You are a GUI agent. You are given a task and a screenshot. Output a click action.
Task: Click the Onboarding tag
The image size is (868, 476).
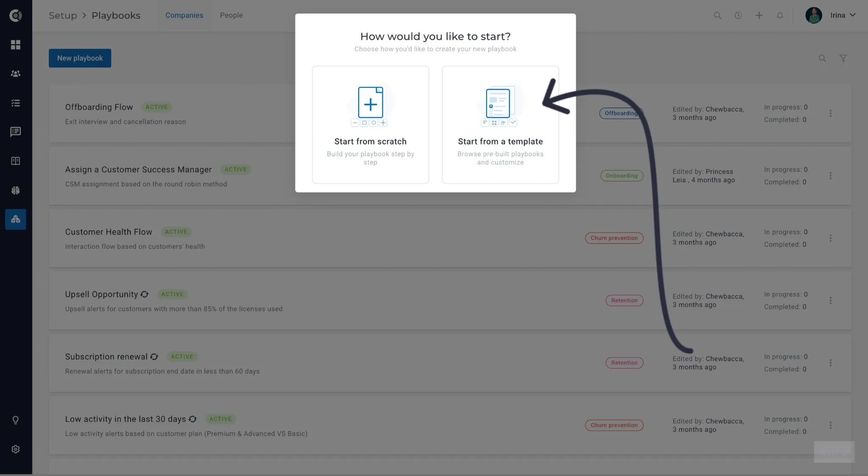(622, 175)
